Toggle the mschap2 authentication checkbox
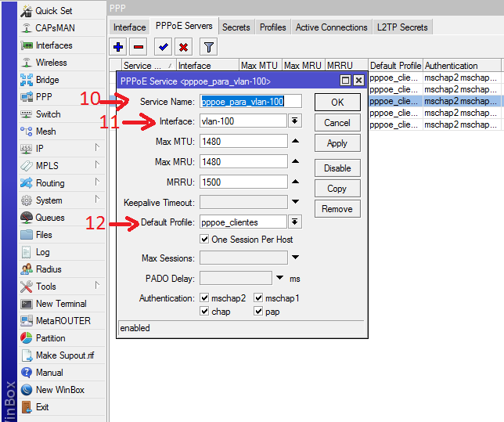The height and width of the screenshot is (422, 504). pyautogui.click(x=204, y=298)
